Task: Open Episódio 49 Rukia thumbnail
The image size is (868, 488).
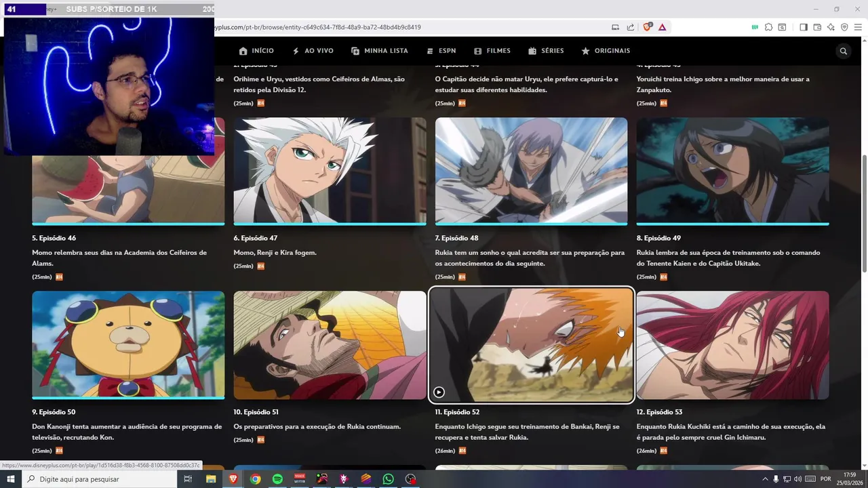Action: click(732, 171)
